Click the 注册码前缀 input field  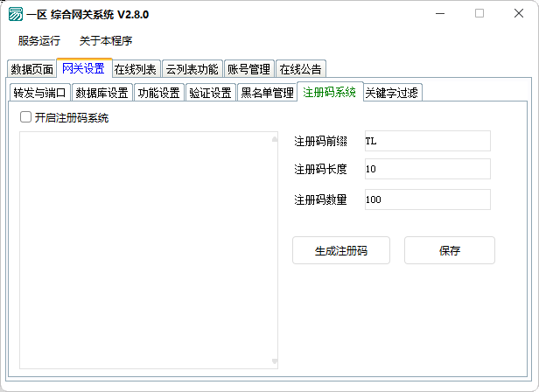point(425,141)
